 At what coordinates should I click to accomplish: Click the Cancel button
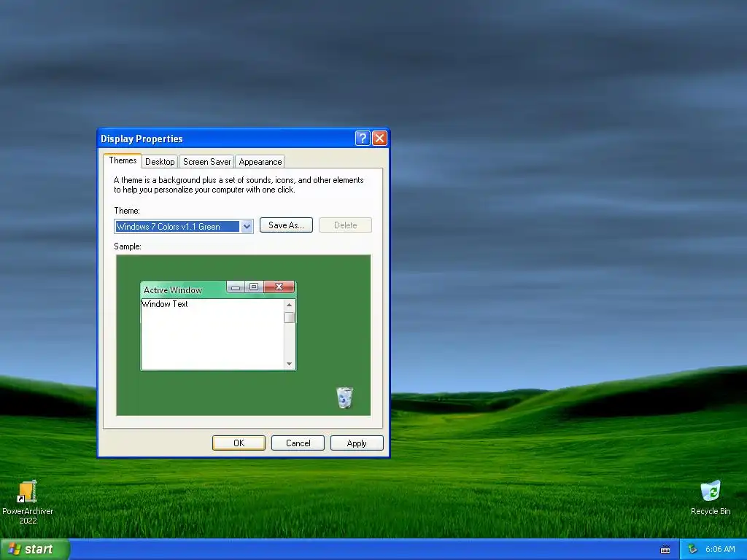(x=298, y=443)
